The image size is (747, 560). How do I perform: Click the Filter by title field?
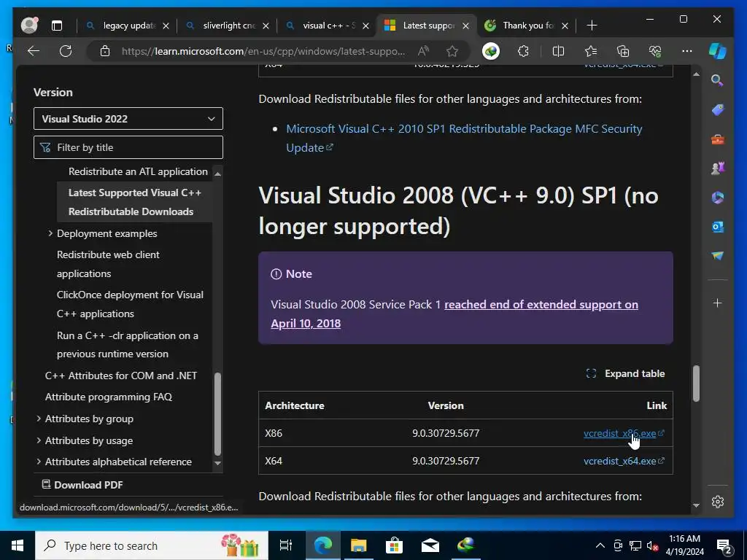point(128,147)
